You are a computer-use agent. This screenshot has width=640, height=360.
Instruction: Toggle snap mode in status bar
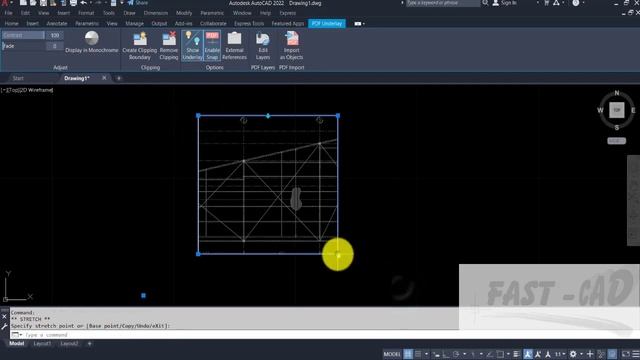[x=418, y=354]
